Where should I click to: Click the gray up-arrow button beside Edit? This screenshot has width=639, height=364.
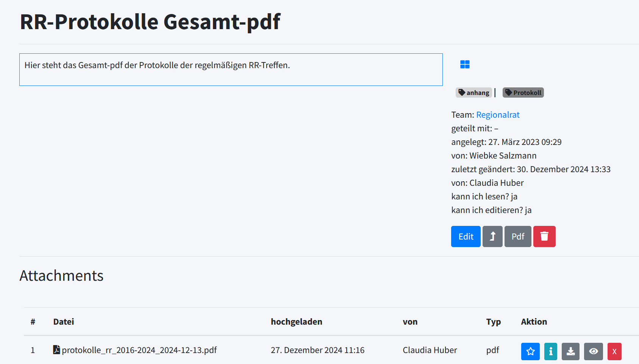coord(492,236)
